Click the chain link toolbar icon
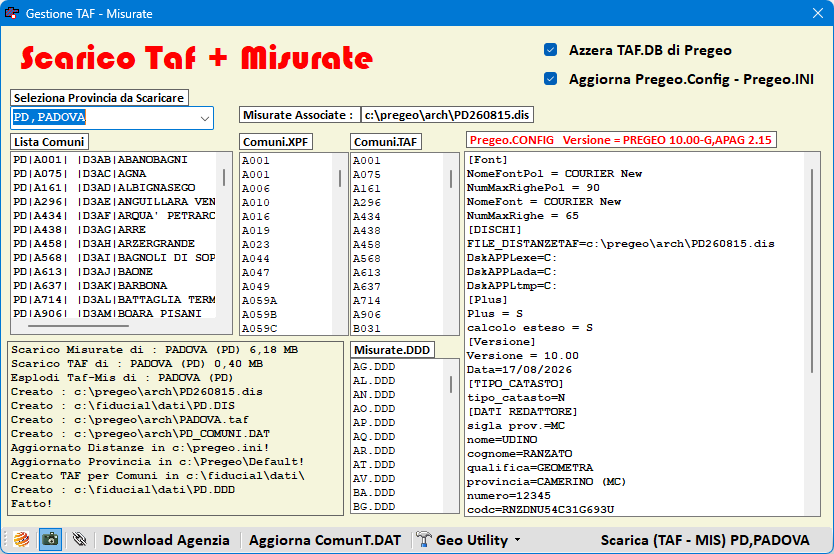 (80, 540)
